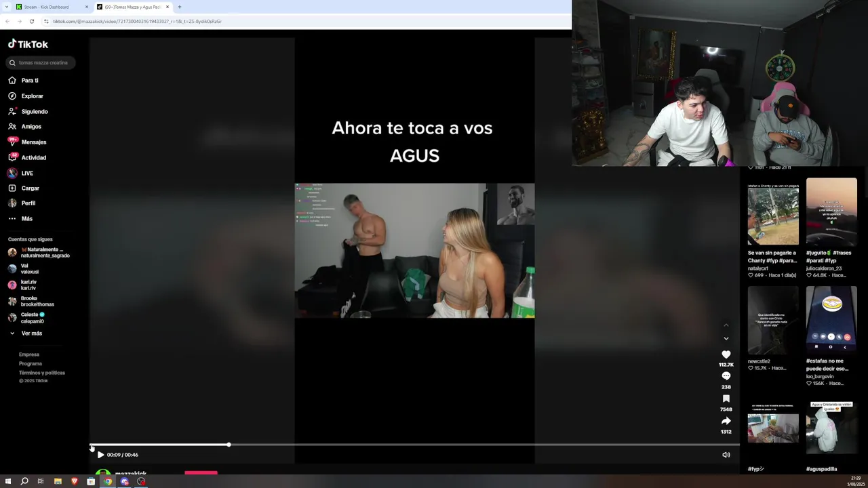868x488 pixels.
Task: Open Task View in the taskbar
Action: tap(41, 481)
